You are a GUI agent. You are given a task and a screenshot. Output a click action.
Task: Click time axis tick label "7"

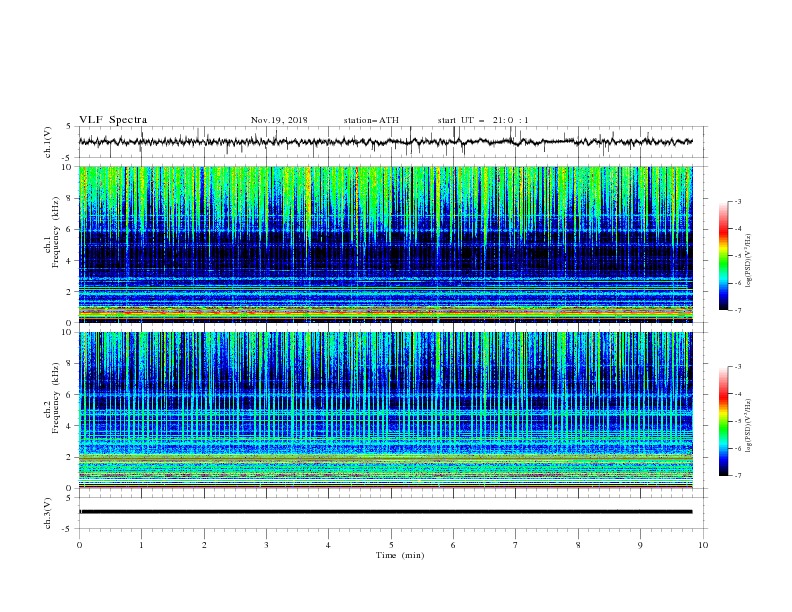[516, 545]
